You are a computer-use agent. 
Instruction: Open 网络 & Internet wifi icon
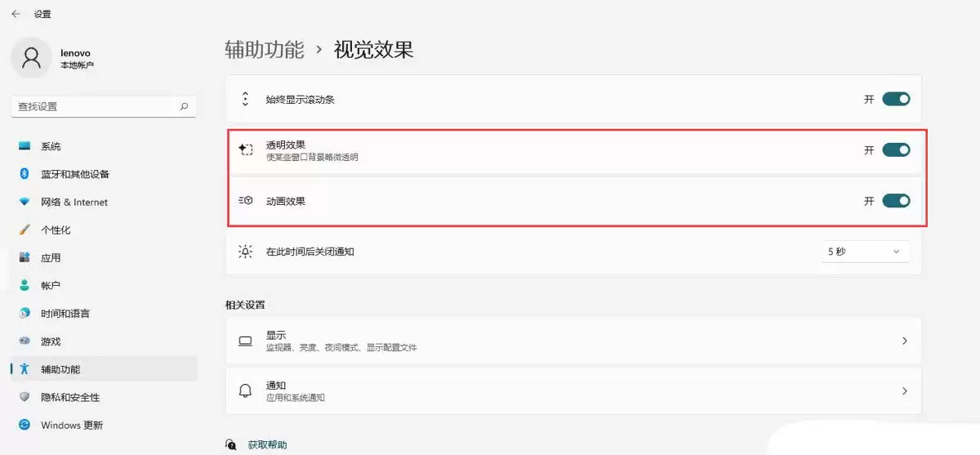pos(24,202)
